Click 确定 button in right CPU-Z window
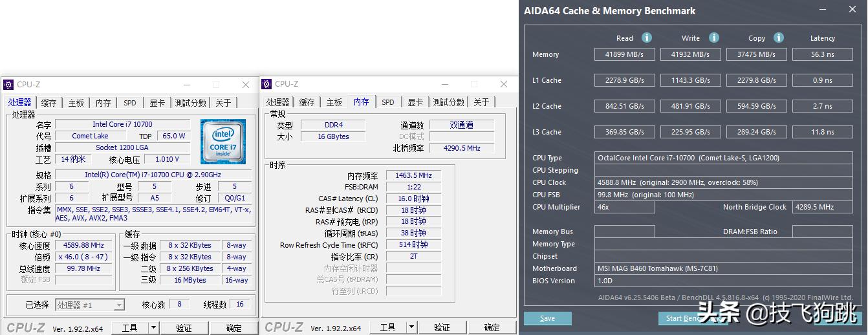 tap(492, 327)
